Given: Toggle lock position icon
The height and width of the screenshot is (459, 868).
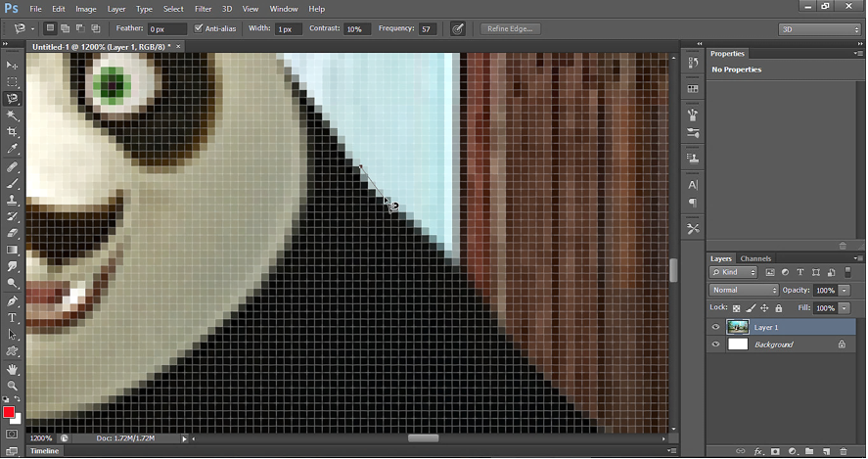Looking at the screenshot, I should coord(764,308).
